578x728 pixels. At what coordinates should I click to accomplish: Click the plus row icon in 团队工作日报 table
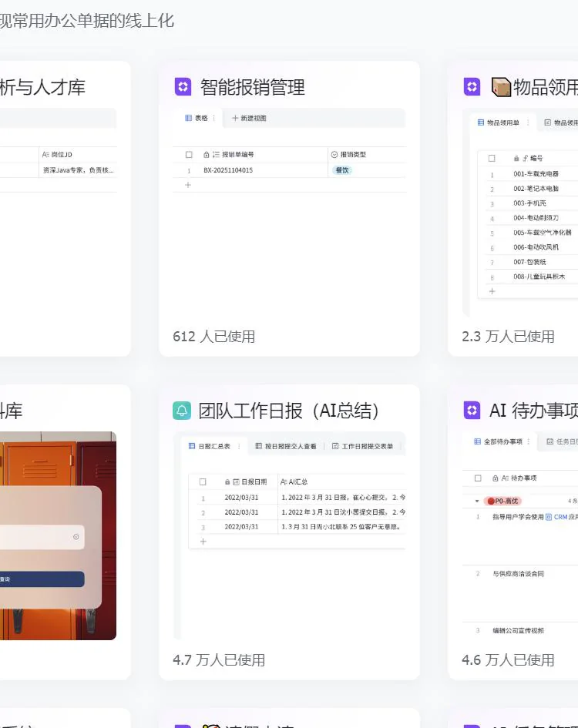tap(203, 542)
